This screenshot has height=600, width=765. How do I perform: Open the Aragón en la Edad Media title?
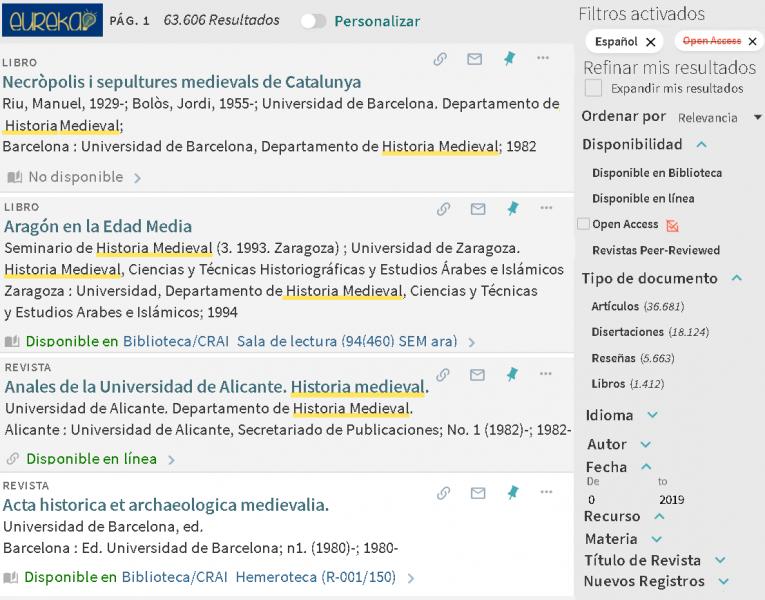pos(98,226)
